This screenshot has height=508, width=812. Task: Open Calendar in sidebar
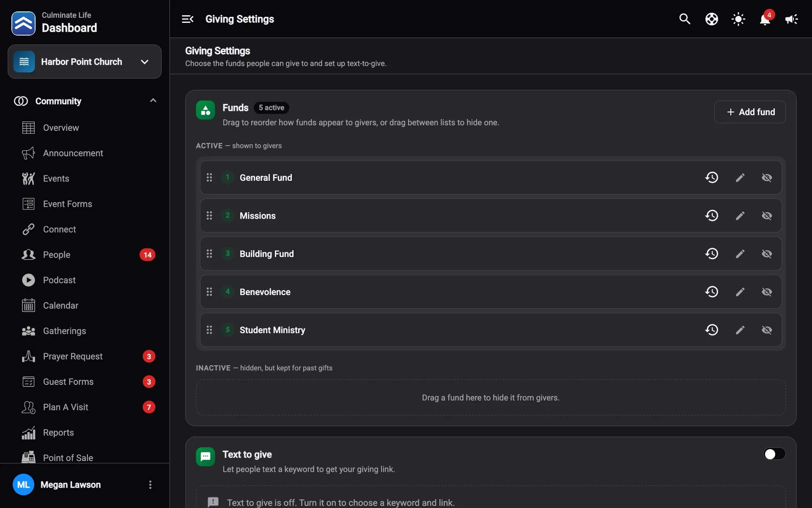(85, 306)
